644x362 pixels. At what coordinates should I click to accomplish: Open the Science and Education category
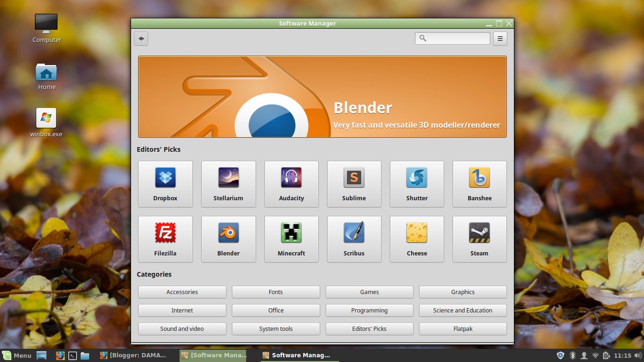click(x=462, y=310)
